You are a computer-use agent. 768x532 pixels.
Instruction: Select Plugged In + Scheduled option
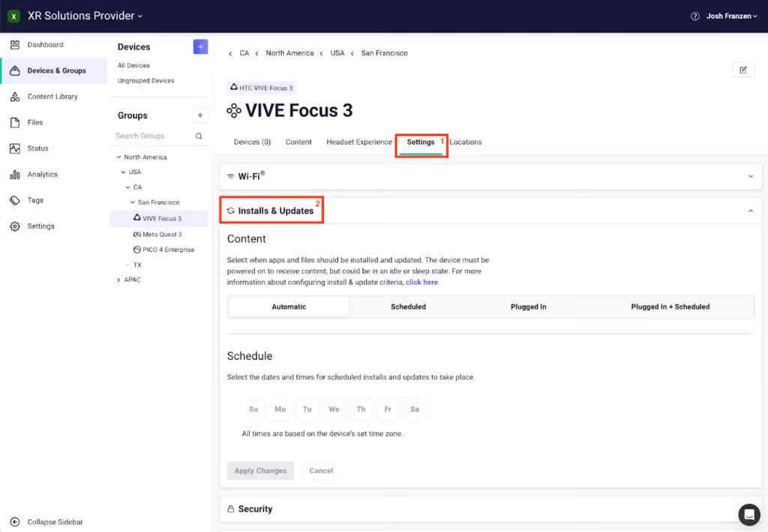670,307
